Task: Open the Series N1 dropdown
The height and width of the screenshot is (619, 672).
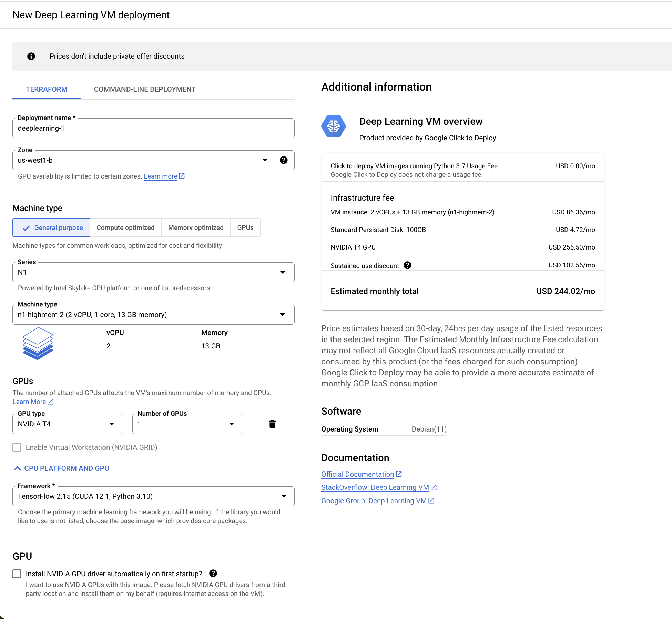Action: point(282,272)
